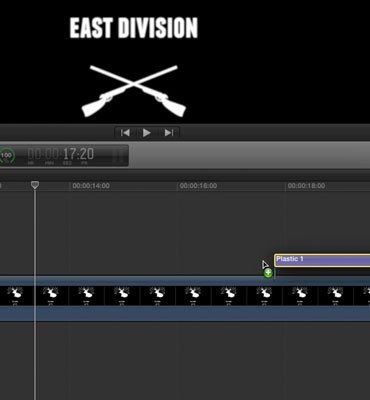This screenshot has width=370, height=400.
Task: Click the thin blue strip above the filmstrip thumbnails
Action: click(185, 281)
